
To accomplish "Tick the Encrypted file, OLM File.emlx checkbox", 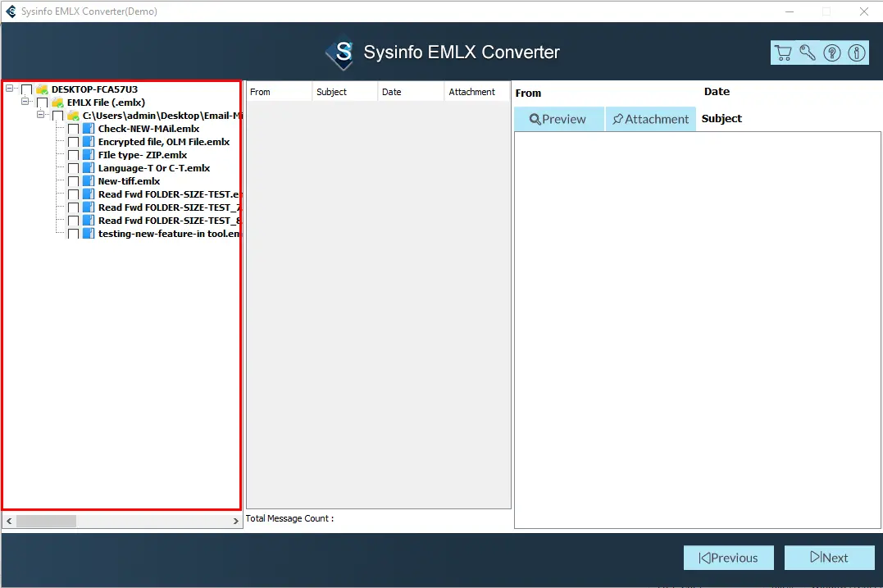I will [x=73, y=142].
